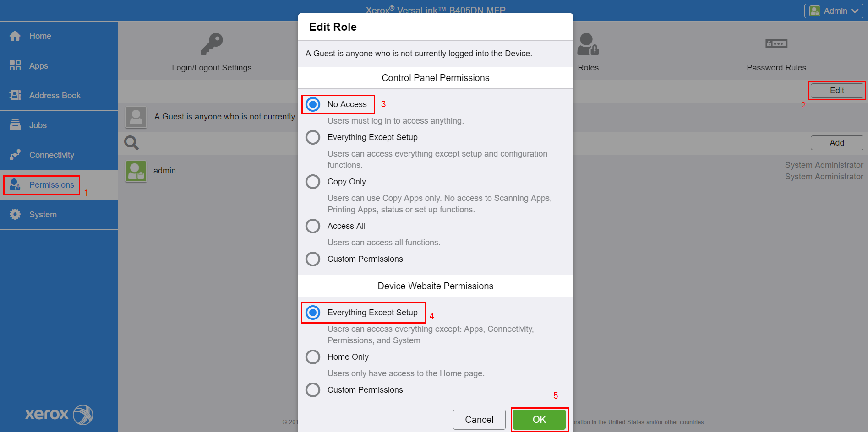Select Access All control panel option
This screenshot has height=432, width=868.
pyautogui.click(x=313, y=226)
